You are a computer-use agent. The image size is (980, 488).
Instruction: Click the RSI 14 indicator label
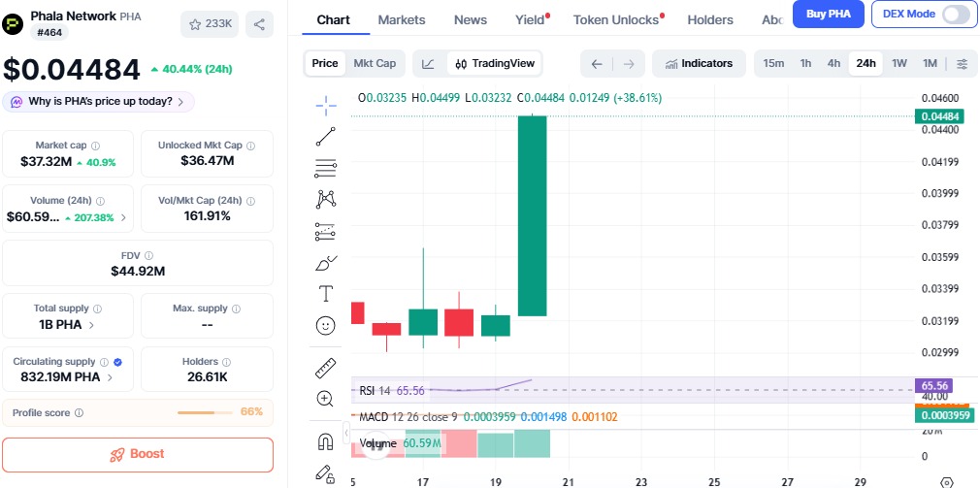click(x=375, y=391)
